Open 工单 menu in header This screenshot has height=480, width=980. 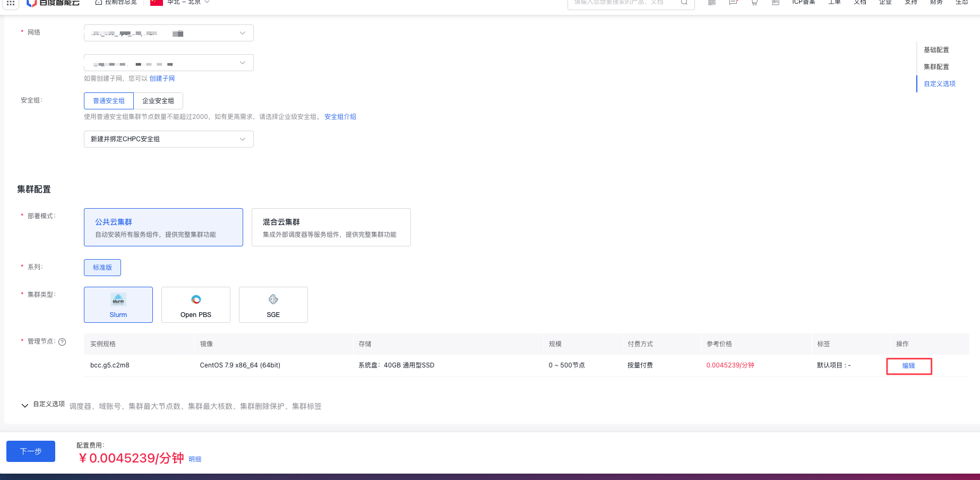click(x=835, y=3)
